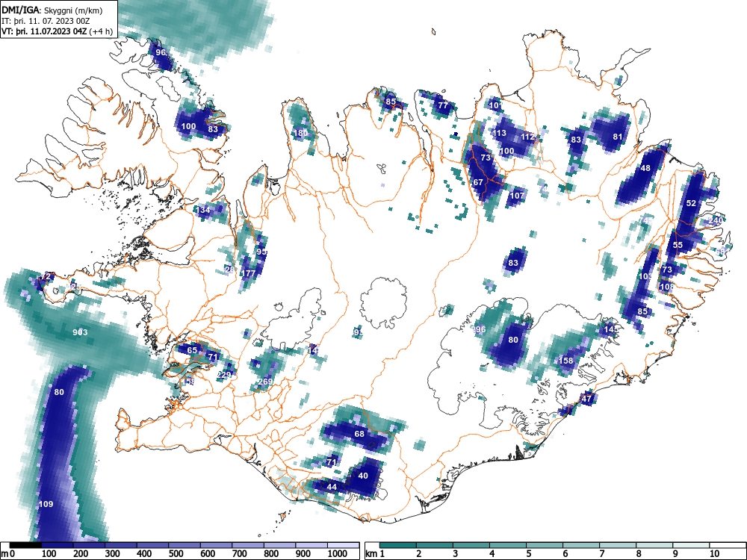Click the visibility value 48 in the east

coord(645,168)
